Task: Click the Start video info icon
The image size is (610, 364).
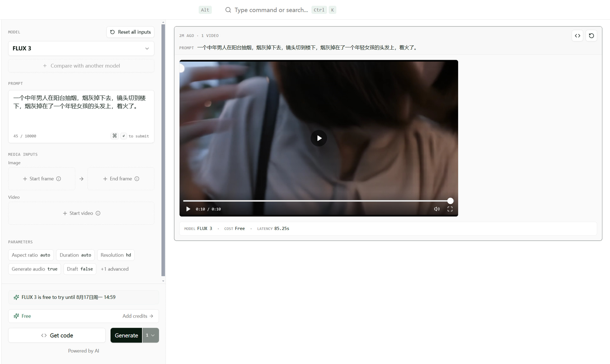Action: pyautogui.click(x=98, y=213)
